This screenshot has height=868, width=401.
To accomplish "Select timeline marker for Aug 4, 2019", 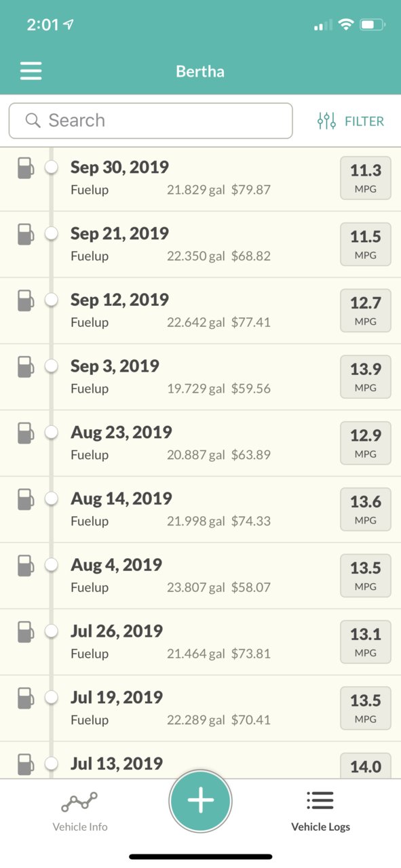I will pos(51,564).
